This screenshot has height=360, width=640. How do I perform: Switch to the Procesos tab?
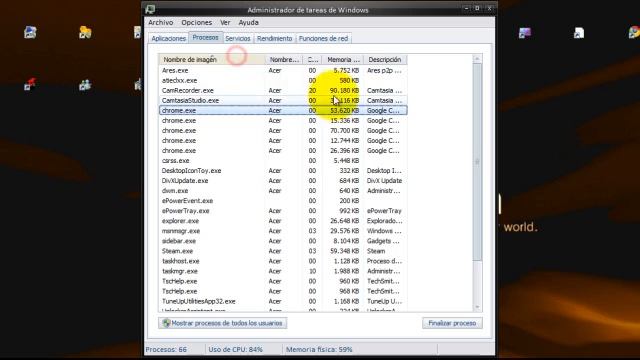(205, 38)
